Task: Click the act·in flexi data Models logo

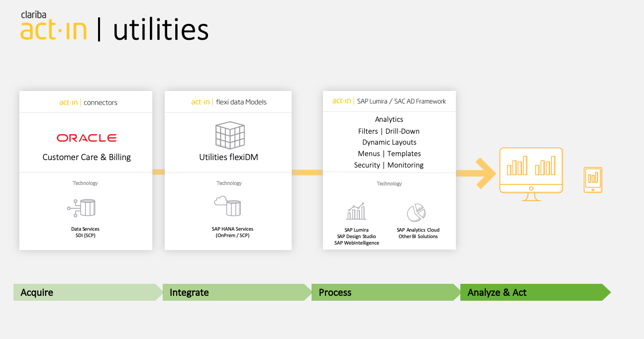Action: click(201, 102)
